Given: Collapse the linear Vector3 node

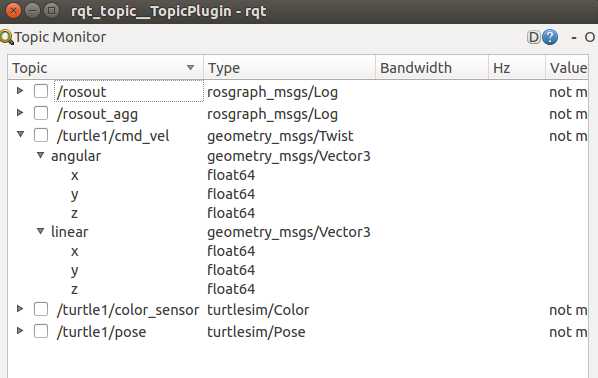Looking at the screenshot, I should 40,231.
